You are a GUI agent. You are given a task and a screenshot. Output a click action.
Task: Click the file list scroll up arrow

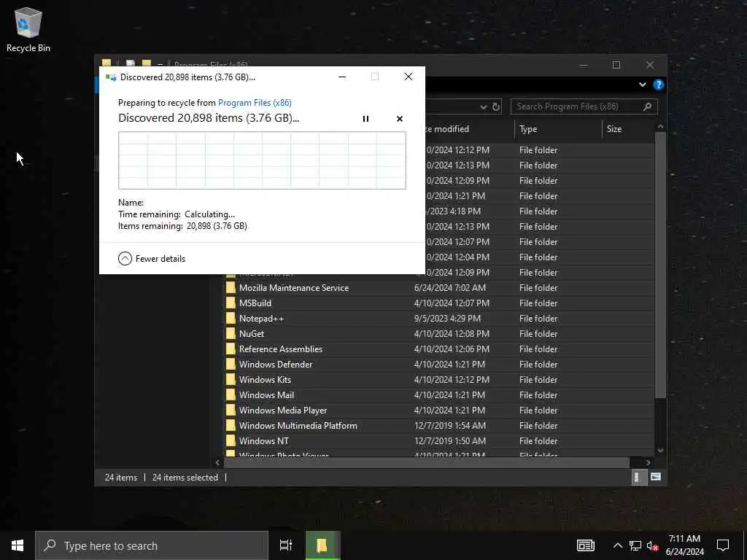pyautogui.click(x=660, y=126)
